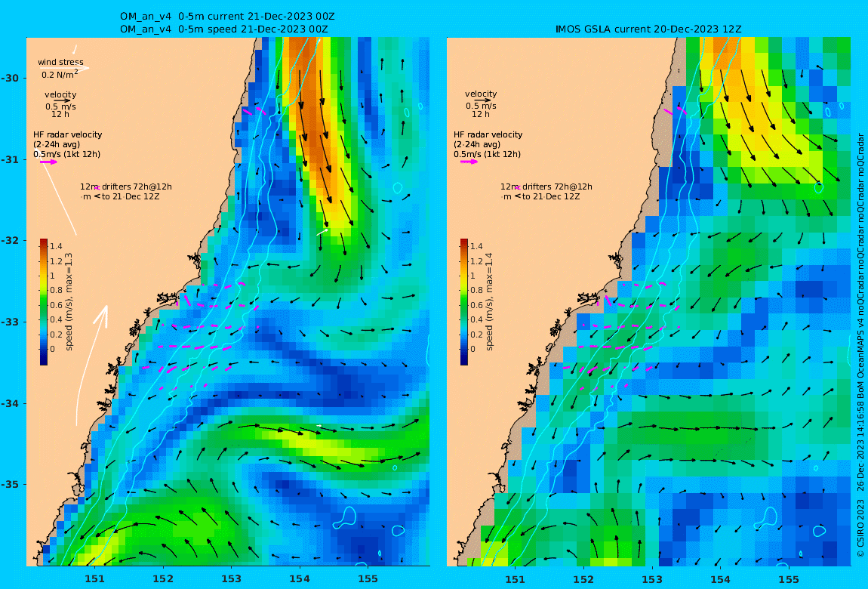Click the OM_an_v4 speed color bar
The image size is (868, 589).
(x=44, y=302)
